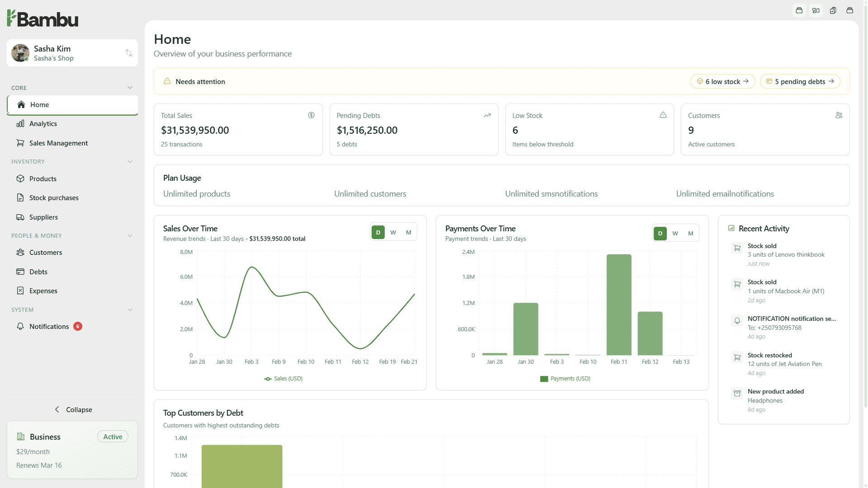
Task: Click the warning triangle icon on Low Stock card
Action: (663, 115)
